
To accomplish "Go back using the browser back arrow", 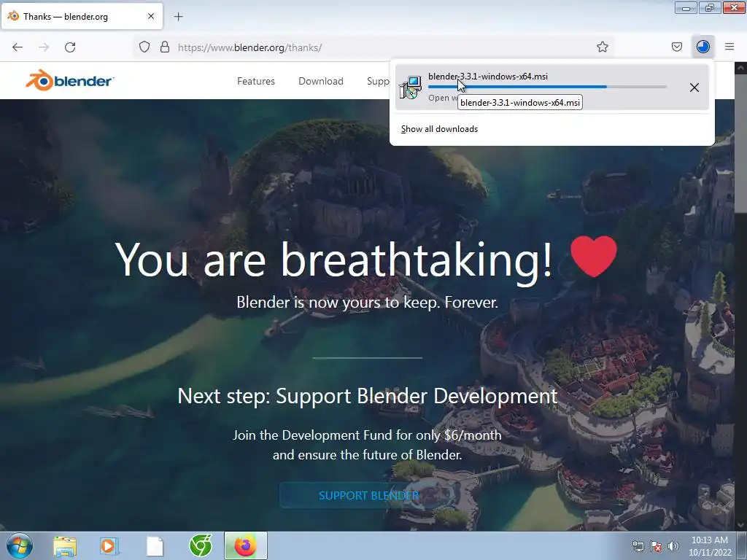I will tap(18, 47).
